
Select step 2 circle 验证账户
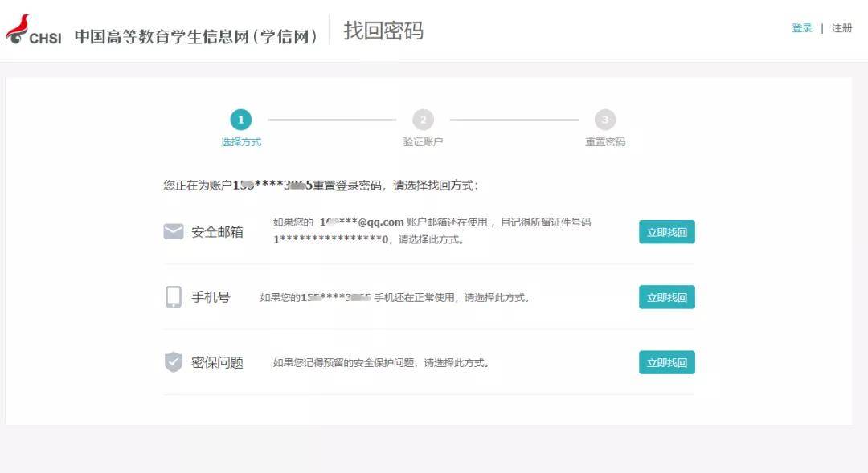(x=423, y=120)
